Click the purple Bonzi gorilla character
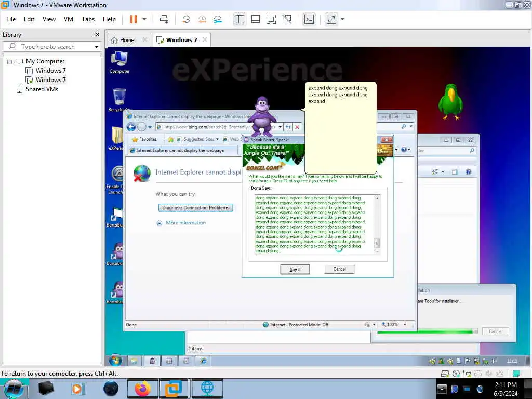The width and height of the screenshot is (532, 399). (262, 116)
